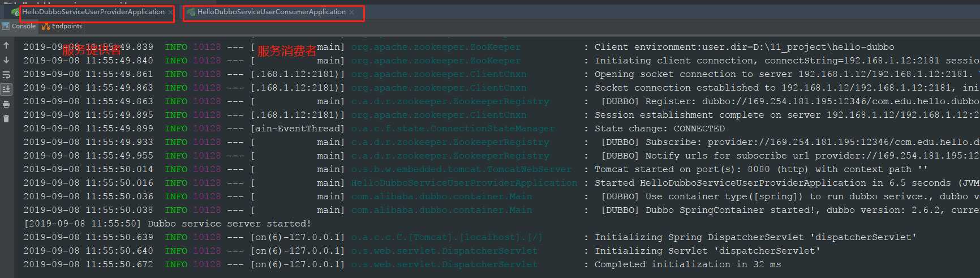
Task: Click the 'Started HelloDubboServiceUserProviderApplication in 6.5 seconds' message
Action: coord(786,183)
